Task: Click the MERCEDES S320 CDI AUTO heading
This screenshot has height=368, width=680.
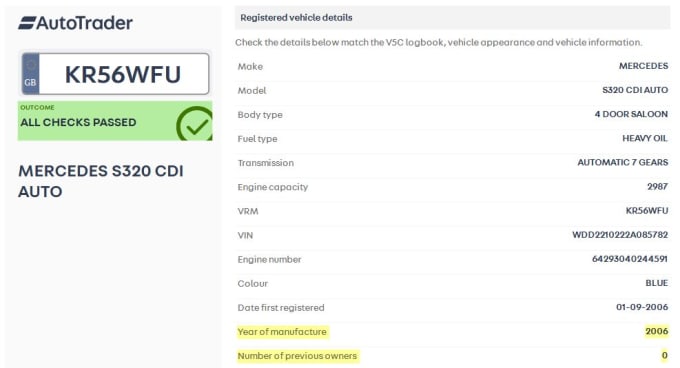Action: tap(101, 181)
